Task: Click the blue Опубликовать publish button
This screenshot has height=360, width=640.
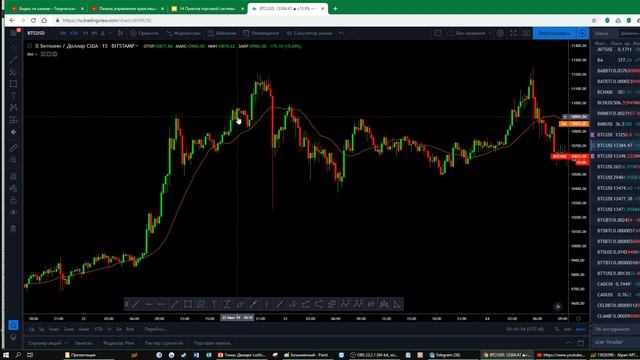Action: (x=553, y=33)
